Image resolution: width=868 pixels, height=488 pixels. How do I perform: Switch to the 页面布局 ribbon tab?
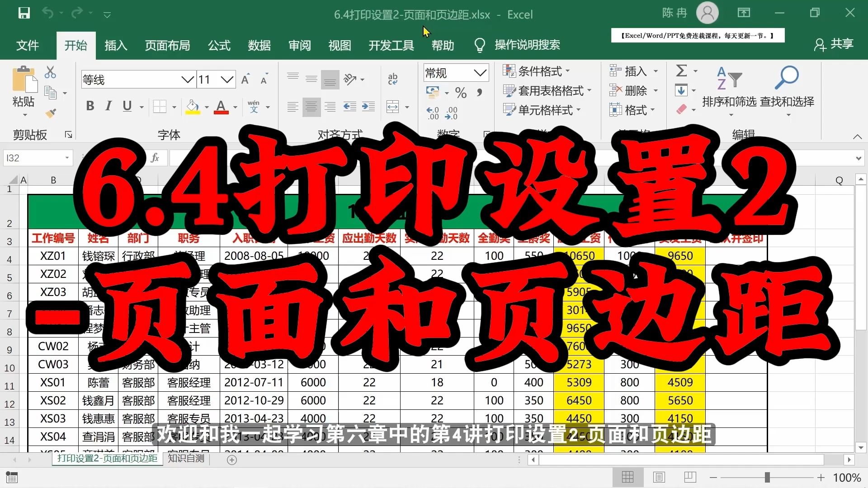click(x=167, y=45)
